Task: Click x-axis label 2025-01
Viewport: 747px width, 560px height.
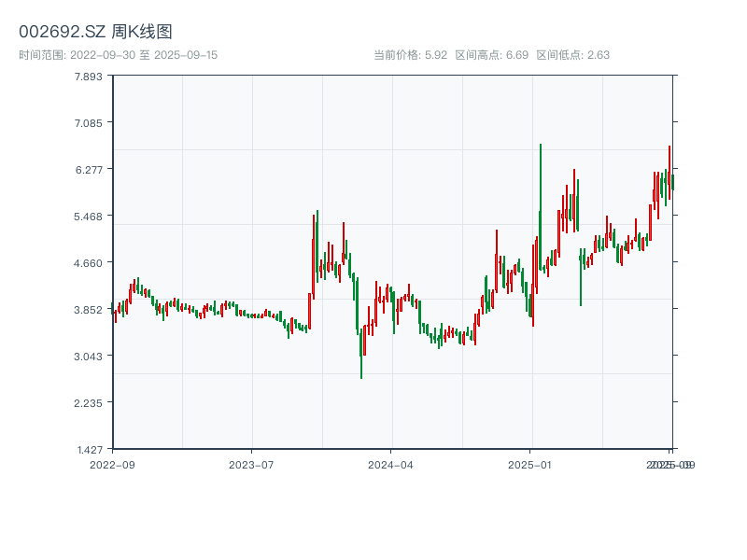Action: [x=529, y=465]
